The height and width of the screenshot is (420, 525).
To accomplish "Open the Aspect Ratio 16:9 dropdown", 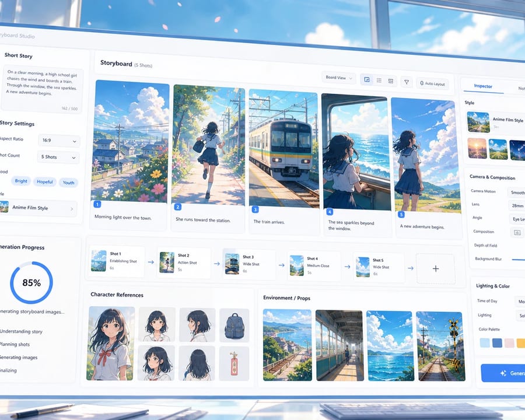I will (x=59, y=141).
